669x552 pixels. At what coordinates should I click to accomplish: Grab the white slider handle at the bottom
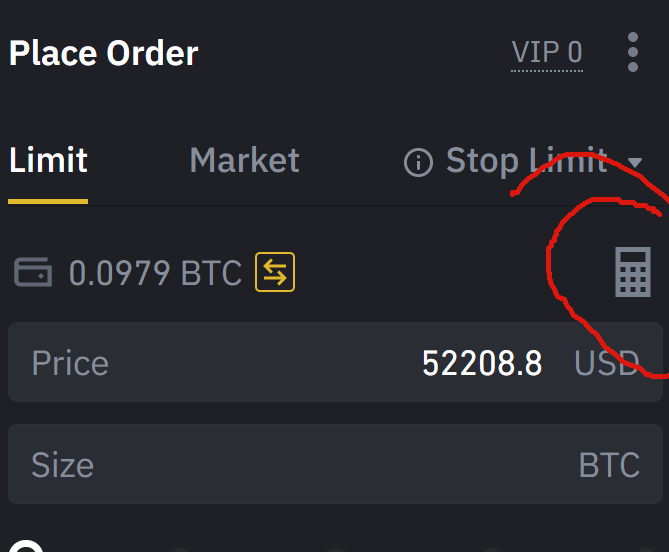pos(26,546)
